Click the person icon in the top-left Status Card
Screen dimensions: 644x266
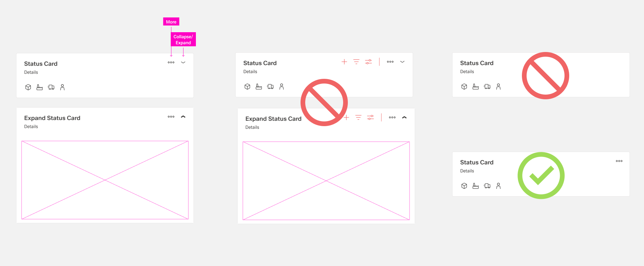pyautogui.click(x=62, y=87)
